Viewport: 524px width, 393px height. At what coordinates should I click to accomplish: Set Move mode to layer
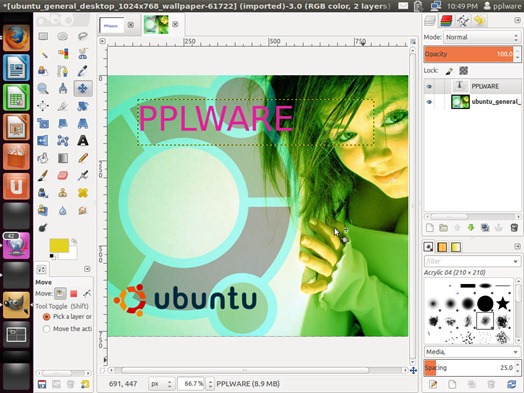tap(60, 294)
